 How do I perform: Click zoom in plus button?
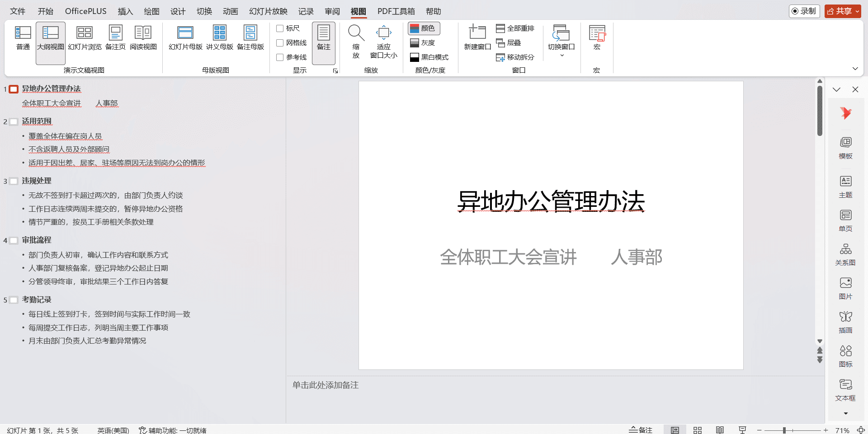click(x=826, y=430)
